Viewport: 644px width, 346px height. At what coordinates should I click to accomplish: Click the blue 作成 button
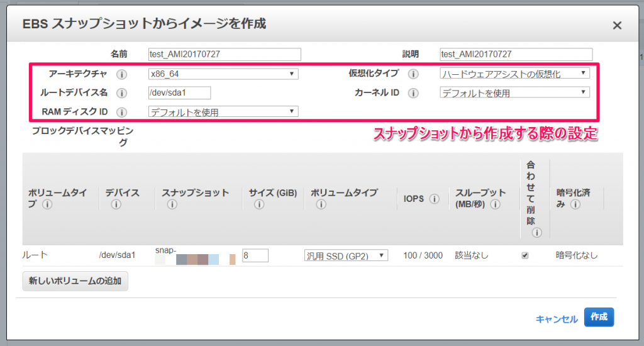tap(599, 317)
